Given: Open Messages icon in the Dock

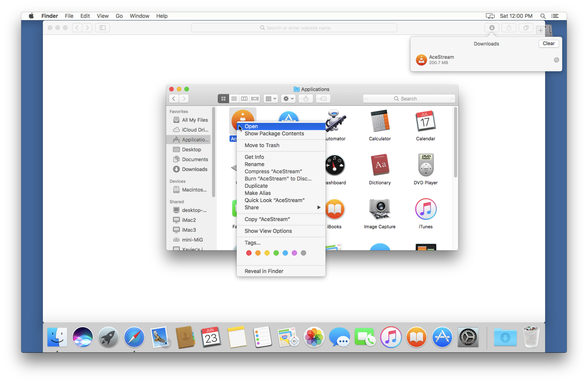Looking at the screenshot, I should coord(340,337).
